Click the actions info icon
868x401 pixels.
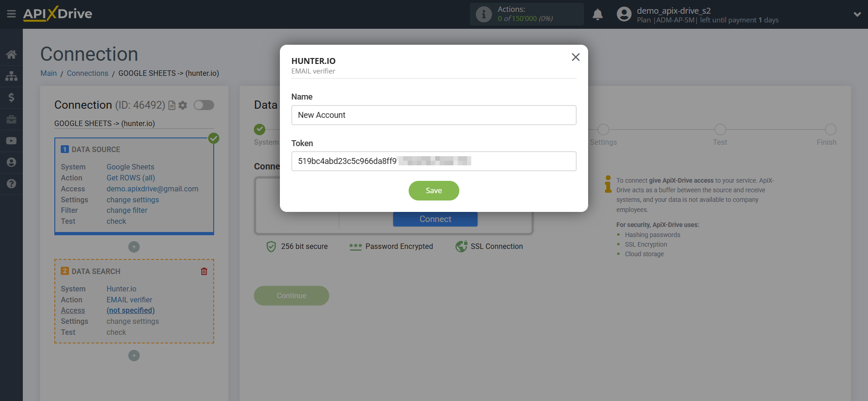(x=484, y=14)
